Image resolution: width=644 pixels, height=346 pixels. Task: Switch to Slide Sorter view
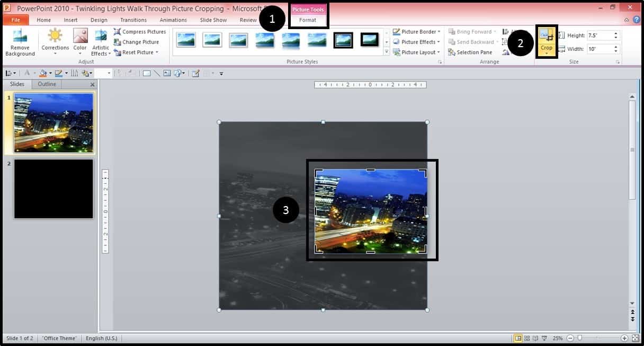pos(527,338)
